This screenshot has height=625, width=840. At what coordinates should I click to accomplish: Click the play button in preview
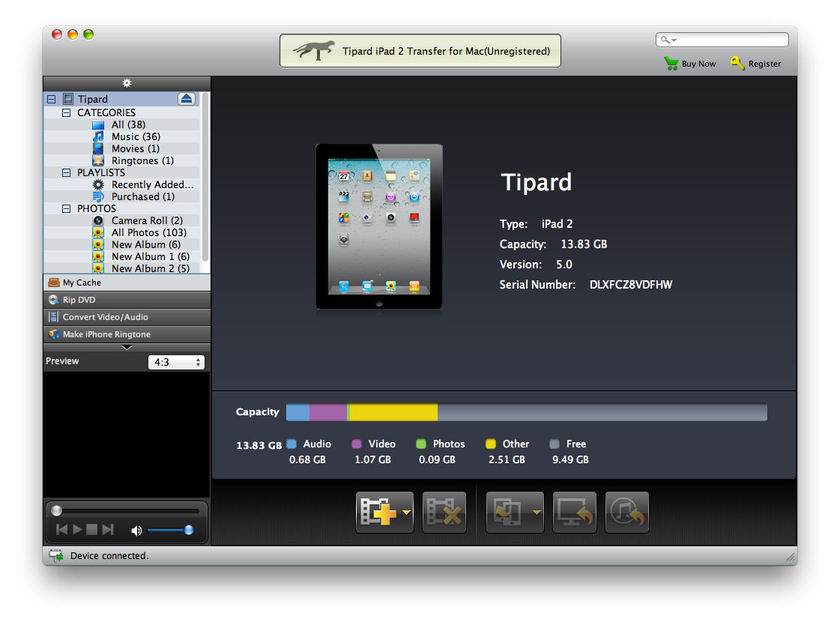[77, 530]
